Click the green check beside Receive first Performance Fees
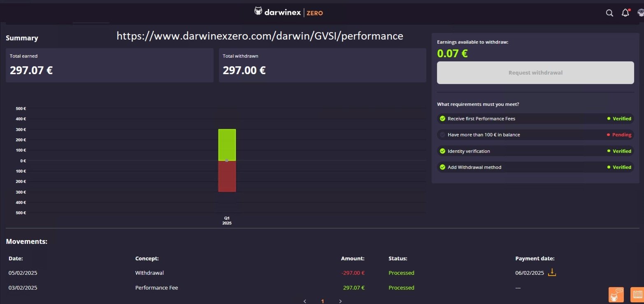Image resolution: width=644 pixels, height=304 pixels. pyautogui.click(x=442, y=119)
